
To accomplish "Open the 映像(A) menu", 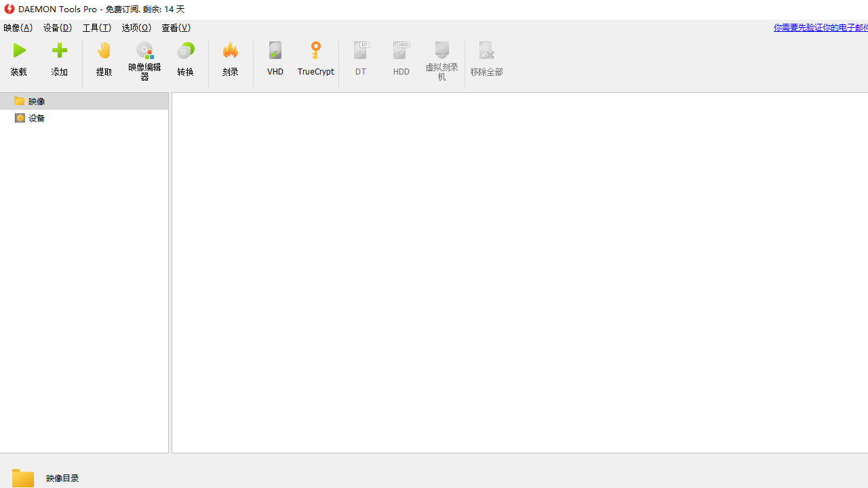I will [18, 28].
